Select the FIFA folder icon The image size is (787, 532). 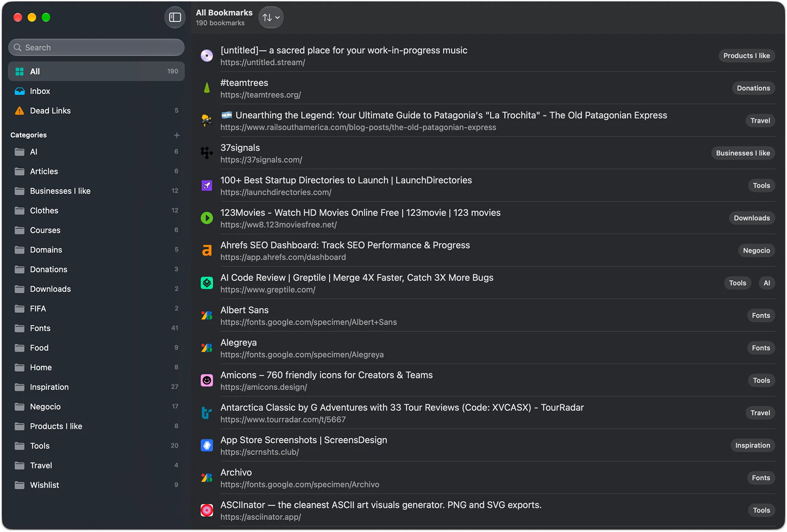19,309
